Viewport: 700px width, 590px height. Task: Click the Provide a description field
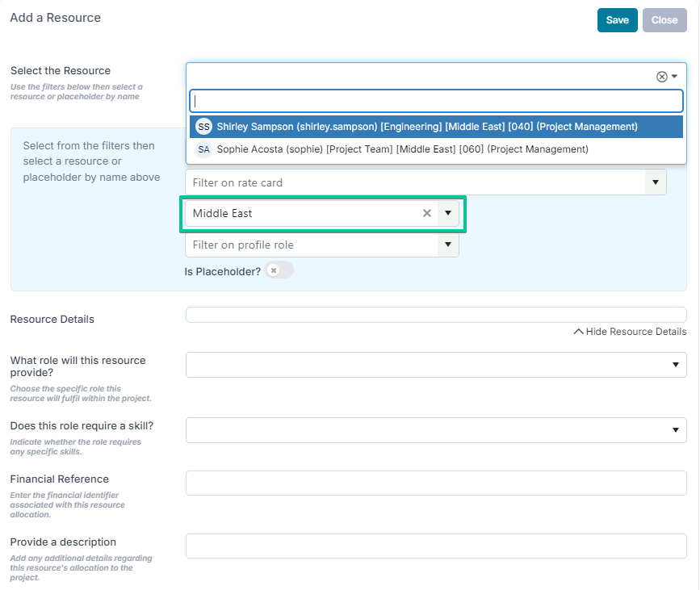436,546
